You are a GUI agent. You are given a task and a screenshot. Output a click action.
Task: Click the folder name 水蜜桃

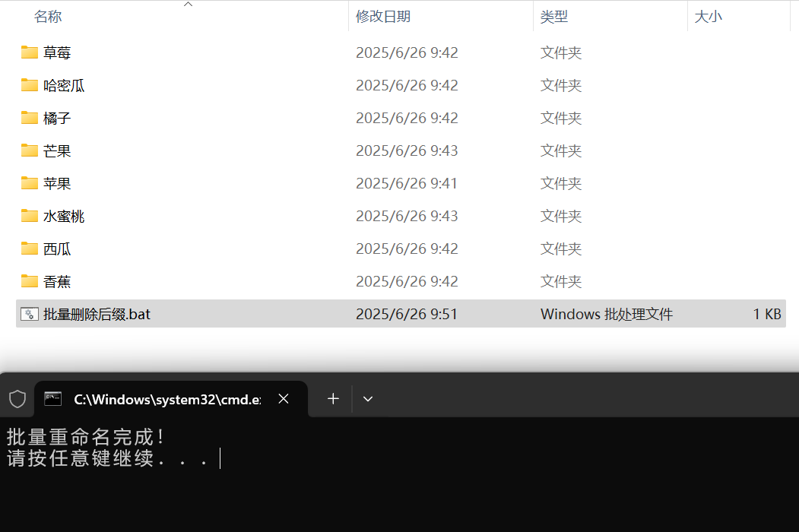pos(64,216)
